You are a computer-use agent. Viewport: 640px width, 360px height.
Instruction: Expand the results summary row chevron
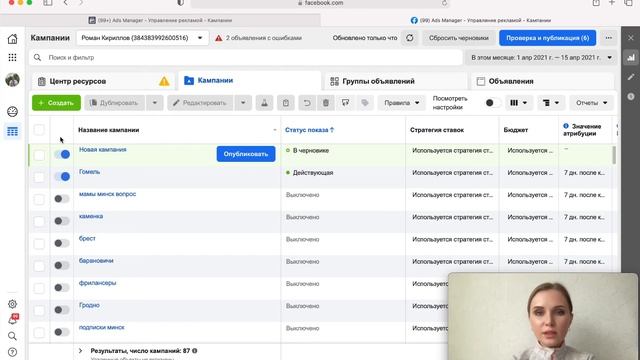pyautogui.click(x=80, y=351)
